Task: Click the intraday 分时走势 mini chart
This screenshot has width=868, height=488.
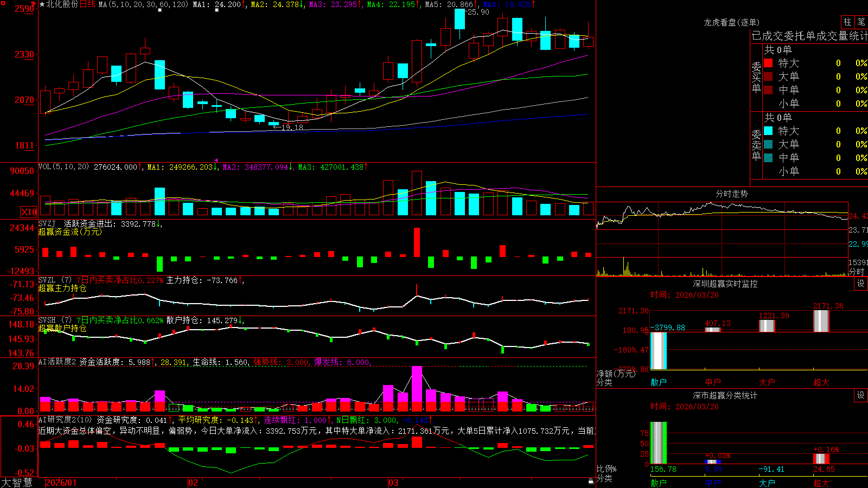Action: tap(722, 239)
